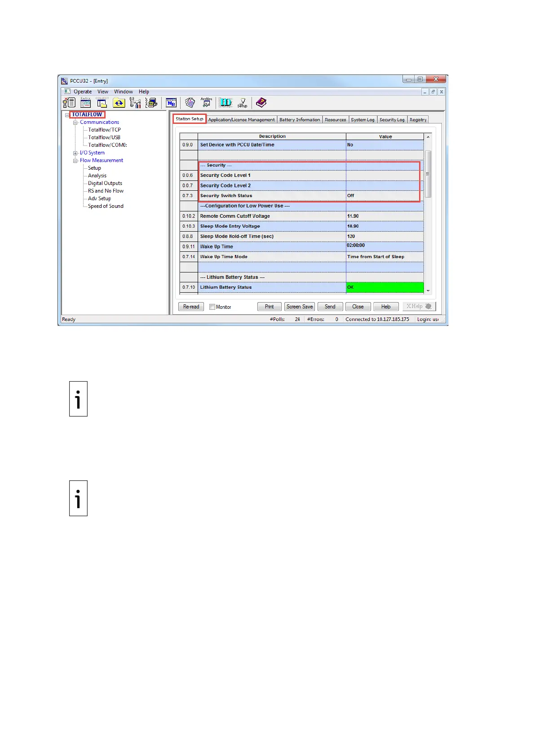Click the ID Manager toolbar icon
The width and height of the screenshot is (535, 756).
pyautogui.click(x=225, y=103)
